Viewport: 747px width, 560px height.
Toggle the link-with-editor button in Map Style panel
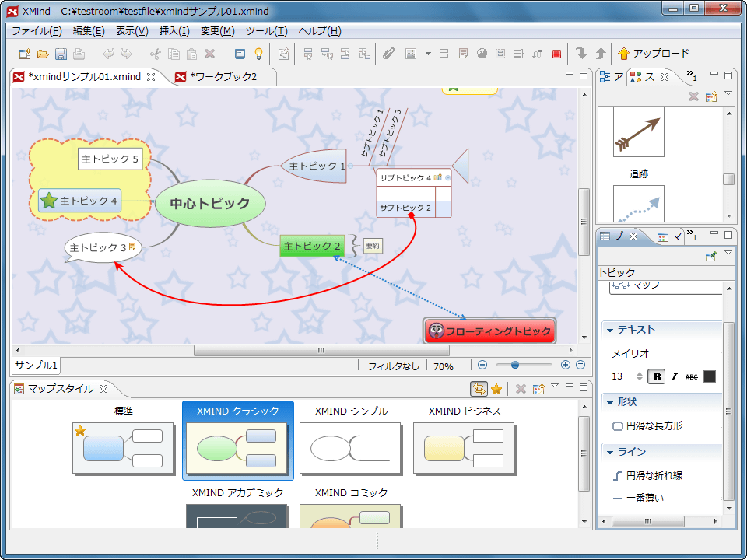point(479,389)
